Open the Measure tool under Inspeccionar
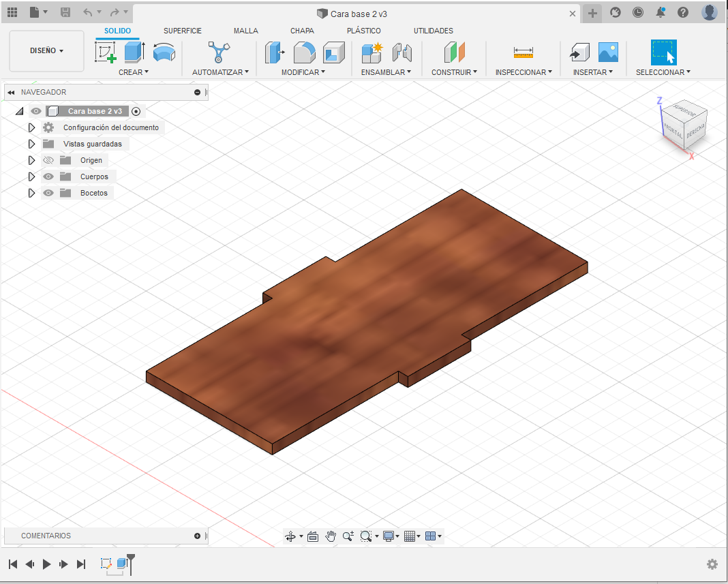This screenshot has width=728, height=584. tap(524, 52)
